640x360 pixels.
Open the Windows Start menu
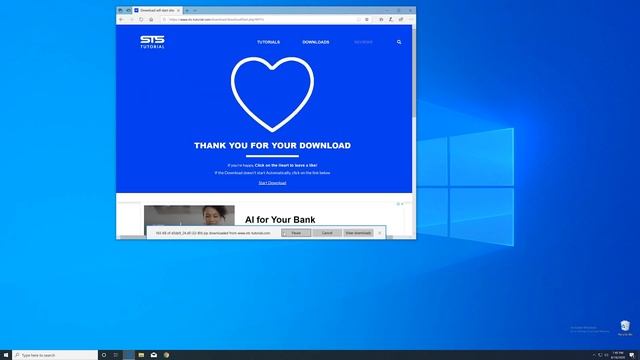tap(6, 355)
